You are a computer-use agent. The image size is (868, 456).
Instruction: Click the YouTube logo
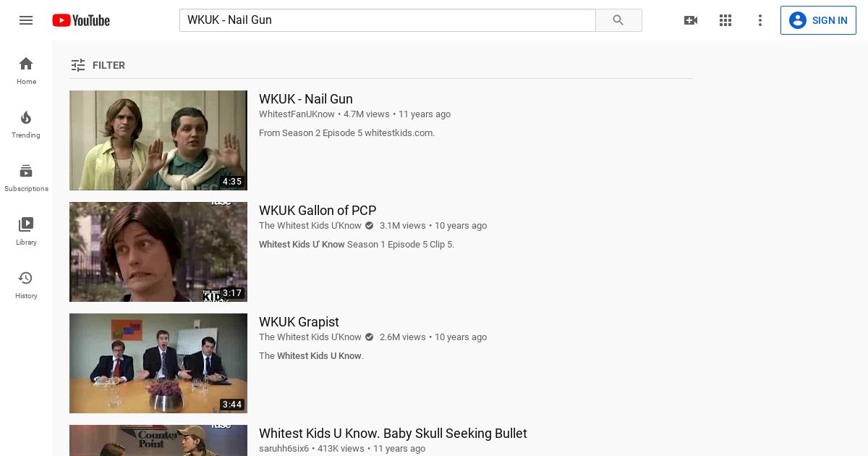pos(81,20)
